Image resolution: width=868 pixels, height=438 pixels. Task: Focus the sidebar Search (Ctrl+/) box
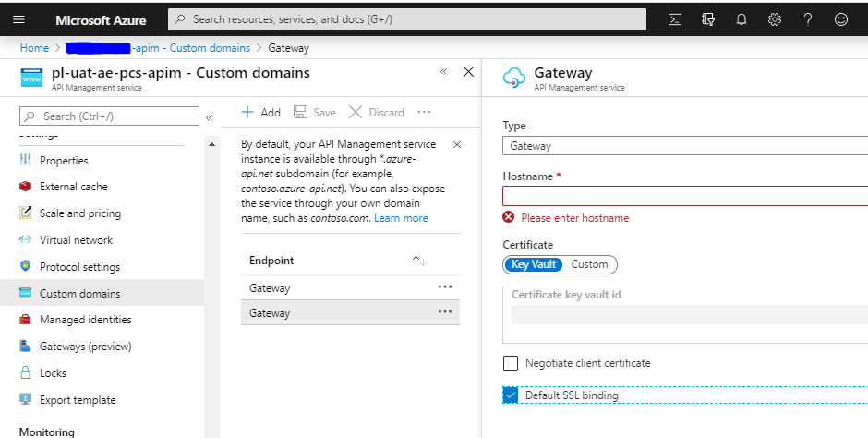pos(109,116)
